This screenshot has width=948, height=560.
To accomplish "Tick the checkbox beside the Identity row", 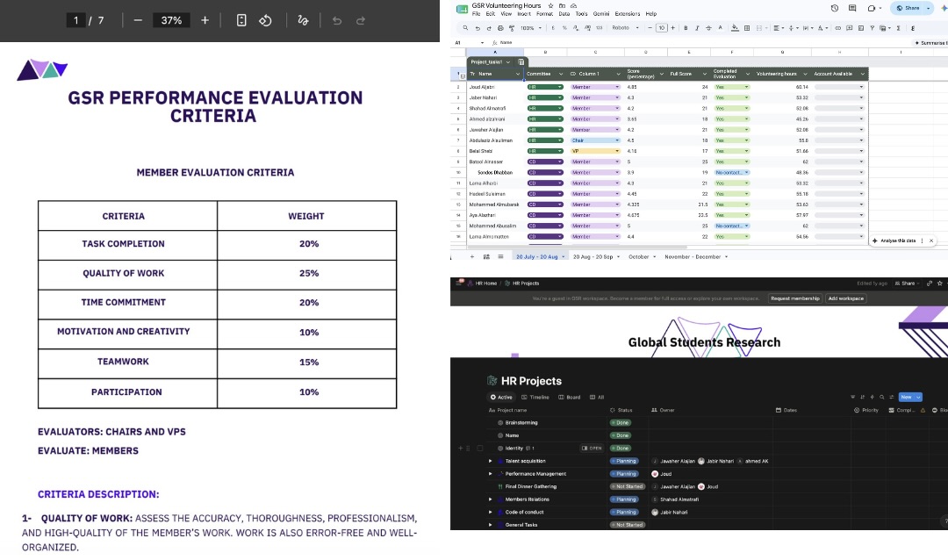I will point(480,449).
